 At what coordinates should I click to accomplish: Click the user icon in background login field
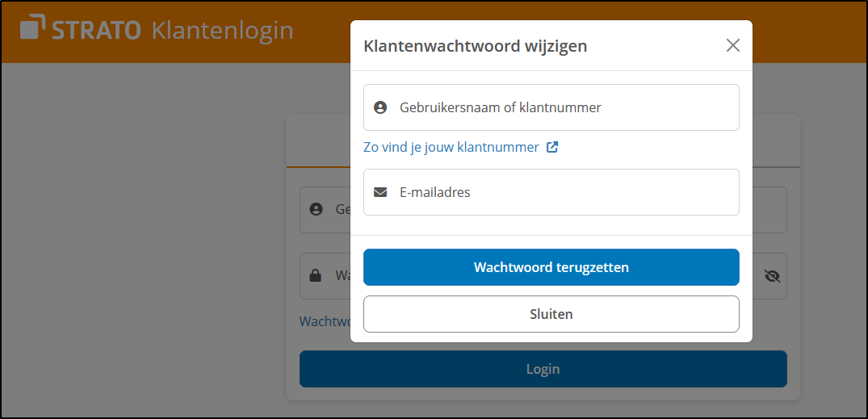tap(316, 209)
